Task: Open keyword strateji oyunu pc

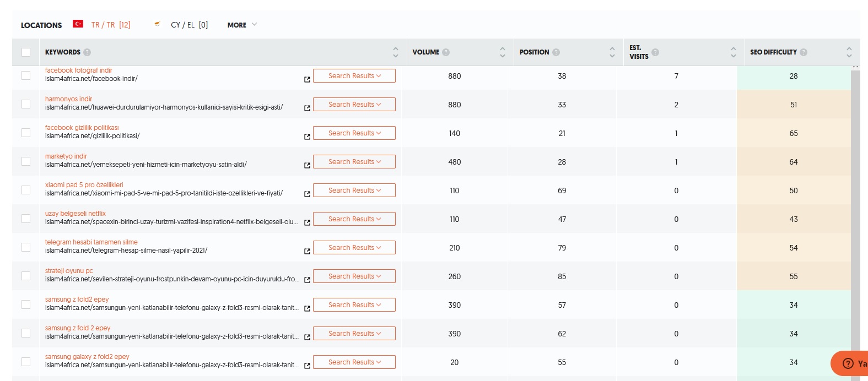Action: tap(69, 271)
